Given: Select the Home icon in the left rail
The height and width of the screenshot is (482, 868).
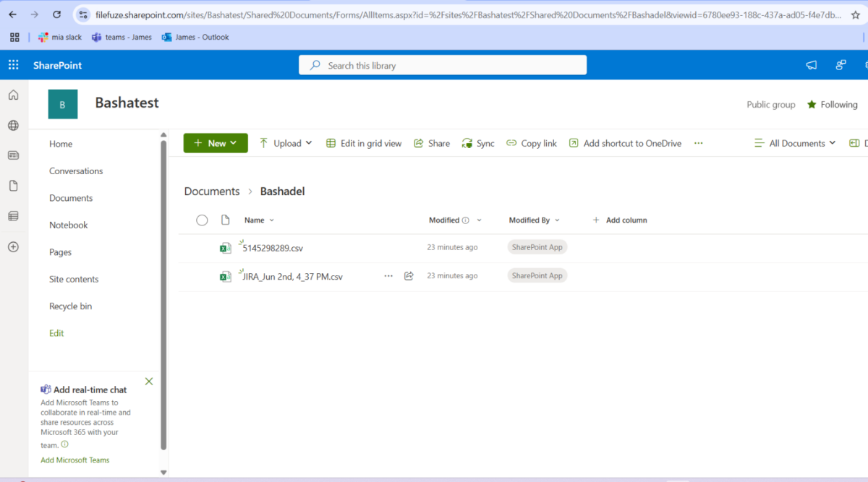Looking at the screenshot, I should tap(12, 95).
